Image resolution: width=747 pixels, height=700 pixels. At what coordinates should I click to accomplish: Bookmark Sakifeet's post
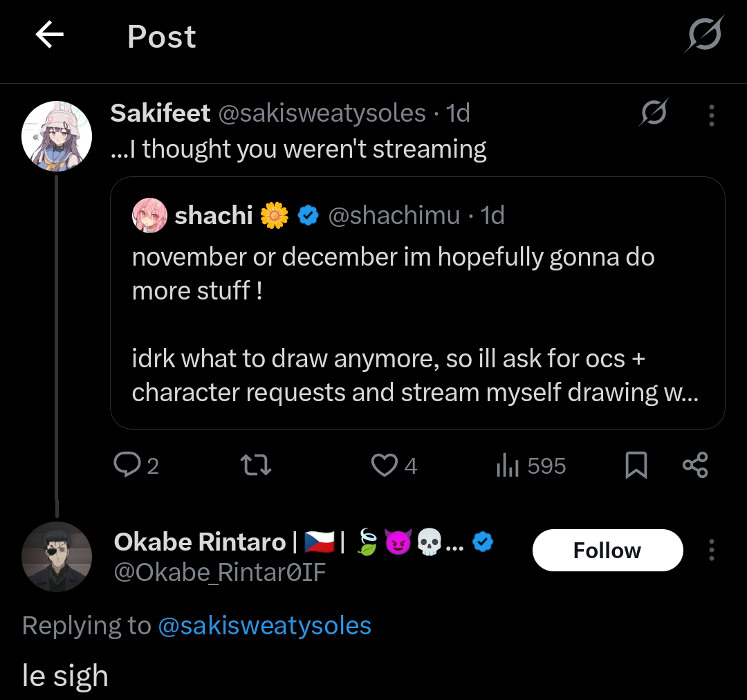pos(636,466)
